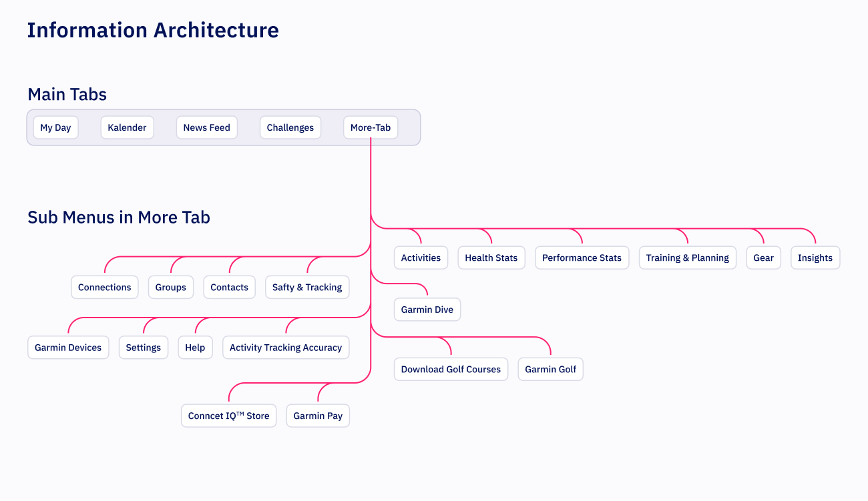Click the Challenges tab
The image size is (868, 501).
click(x=290, y=127)
